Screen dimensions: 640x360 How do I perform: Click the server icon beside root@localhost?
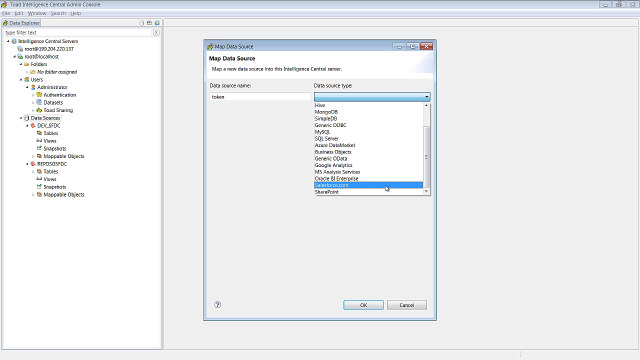pyautogui.click(x=20, y=57)
